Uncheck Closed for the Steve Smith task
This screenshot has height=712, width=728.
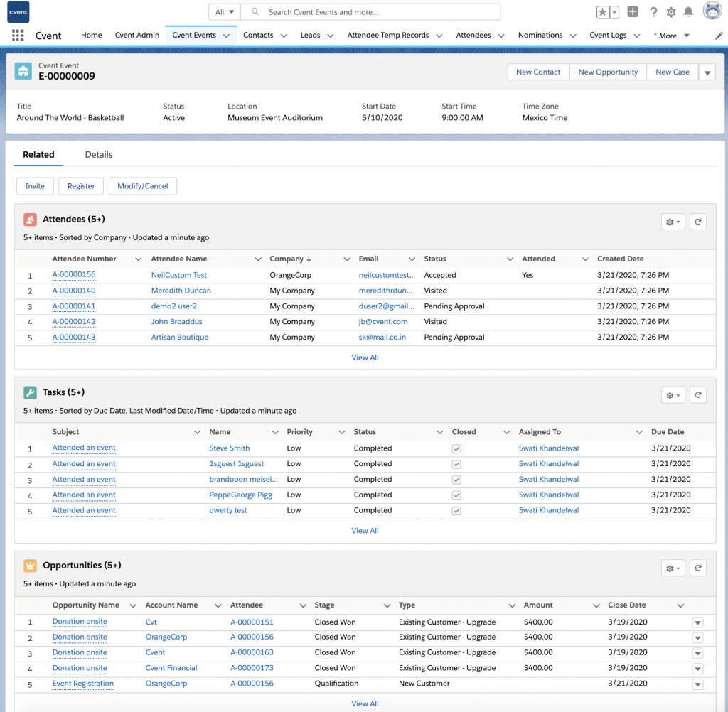point(456,448)
